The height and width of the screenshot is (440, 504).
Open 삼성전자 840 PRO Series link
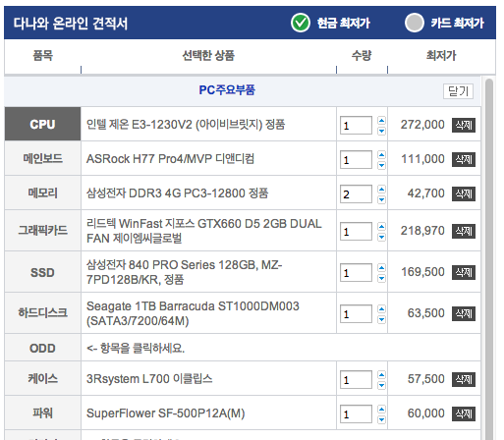click(x=184, y=272)
